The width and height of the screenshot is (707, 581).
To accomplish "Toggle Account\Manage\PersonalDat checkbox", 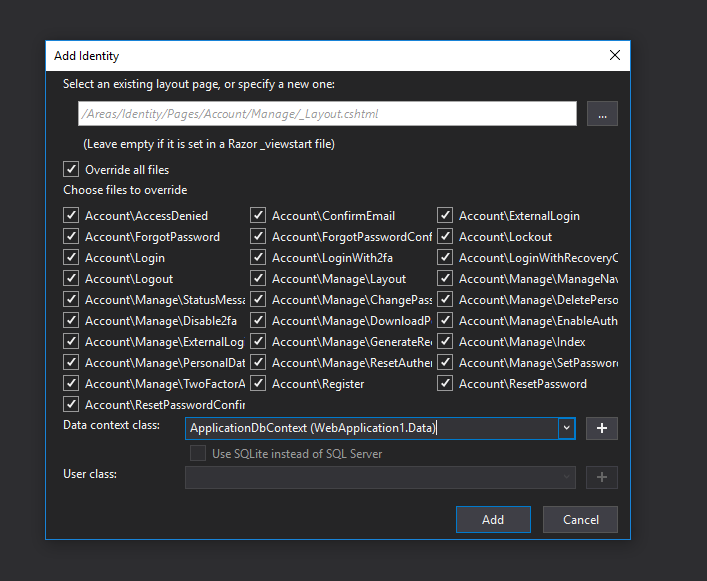I will 71,362.
